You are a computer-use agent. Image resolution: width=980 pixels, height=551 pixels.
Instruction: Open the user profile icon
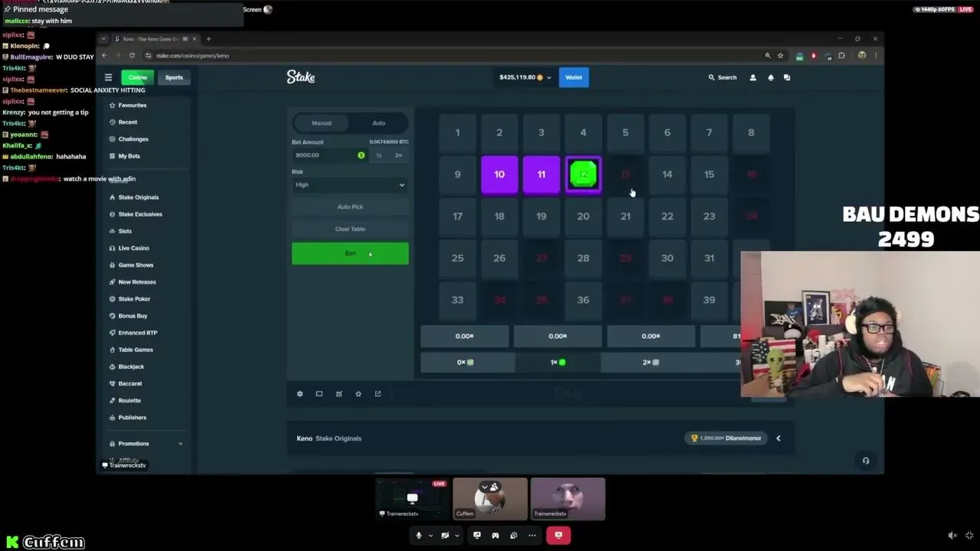pos(753,77)
